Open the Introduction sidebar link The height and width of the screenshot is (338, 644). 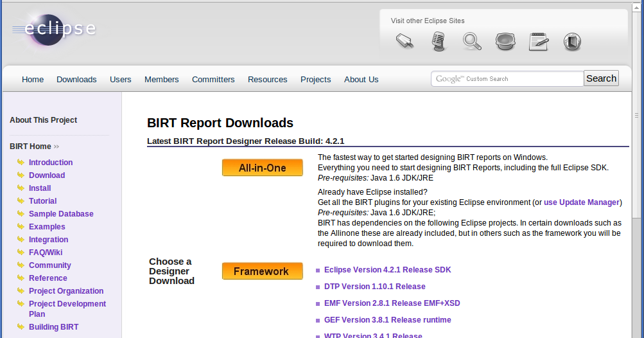click(51, 163)
